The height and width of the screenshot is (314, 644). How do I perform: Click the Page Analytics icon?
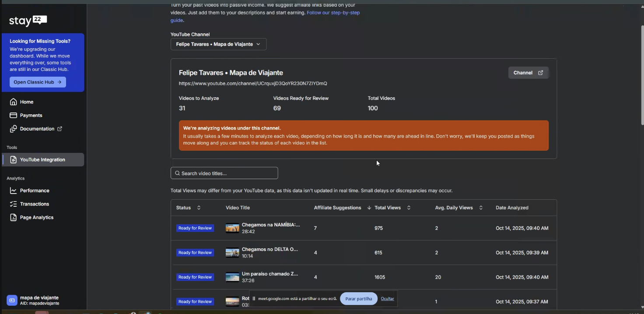(x=14, y=218)
